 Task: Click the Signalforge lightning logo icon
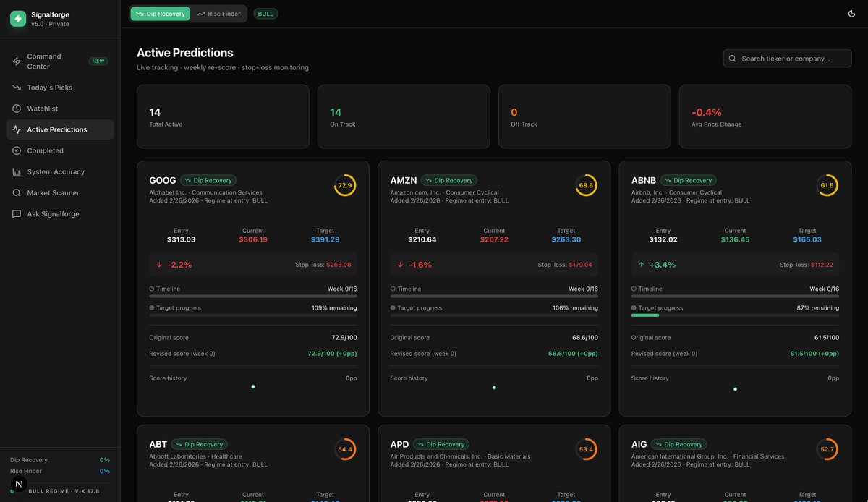(x=18, y=19)
